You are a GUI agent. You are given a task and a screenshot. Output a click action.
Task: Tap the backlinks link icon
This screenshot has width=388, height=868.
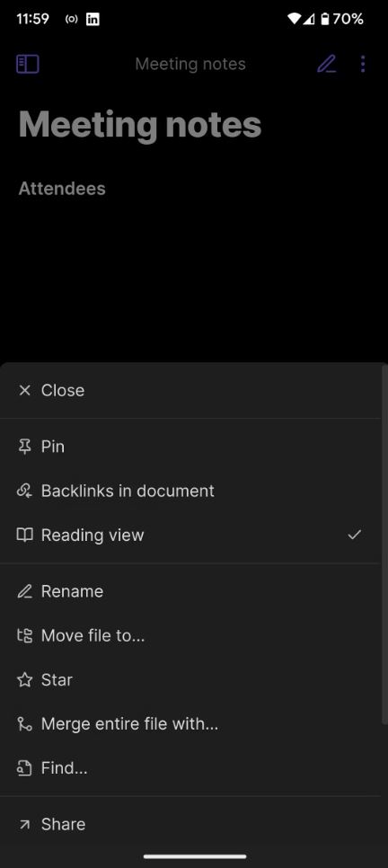(24, 491)
